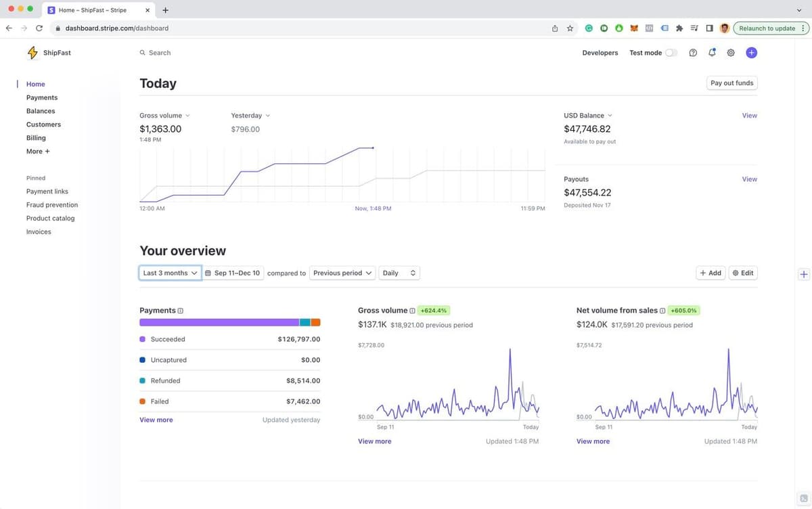Image resolution: width=812 pixels, height=509 pixels.
Task: Open the settings gear icon
Action: [x=731, y=53]
